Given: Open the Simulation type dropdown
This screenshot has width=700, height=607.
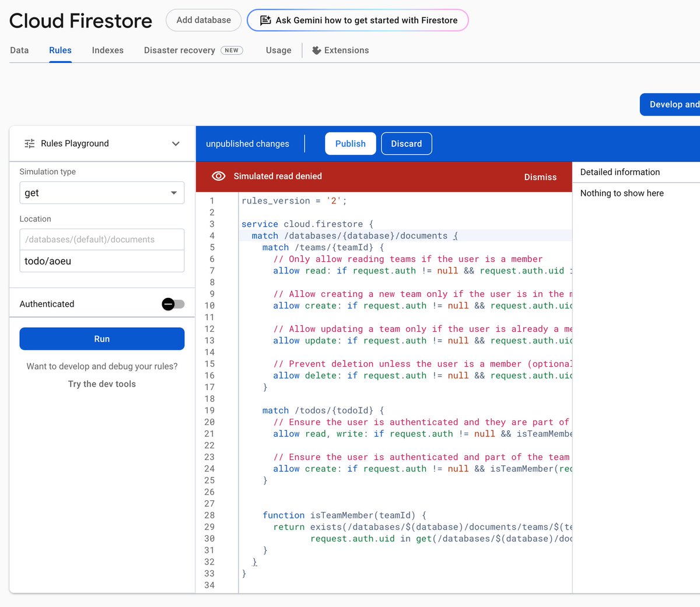Looking at the screenshot, I should tap(102, 192).
